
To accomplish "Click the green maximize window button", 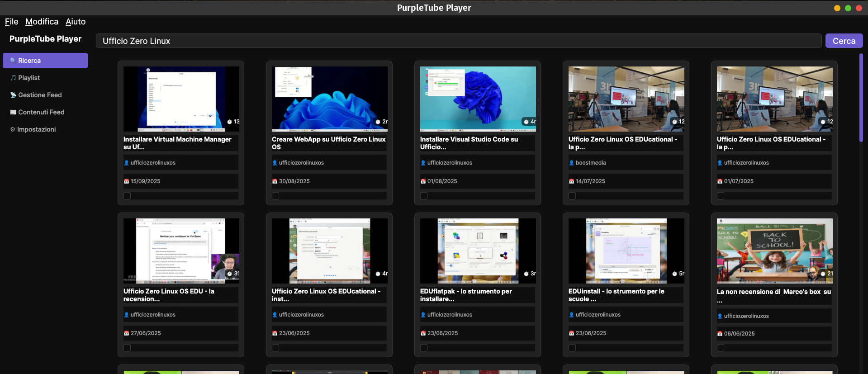I will (848, 8).
